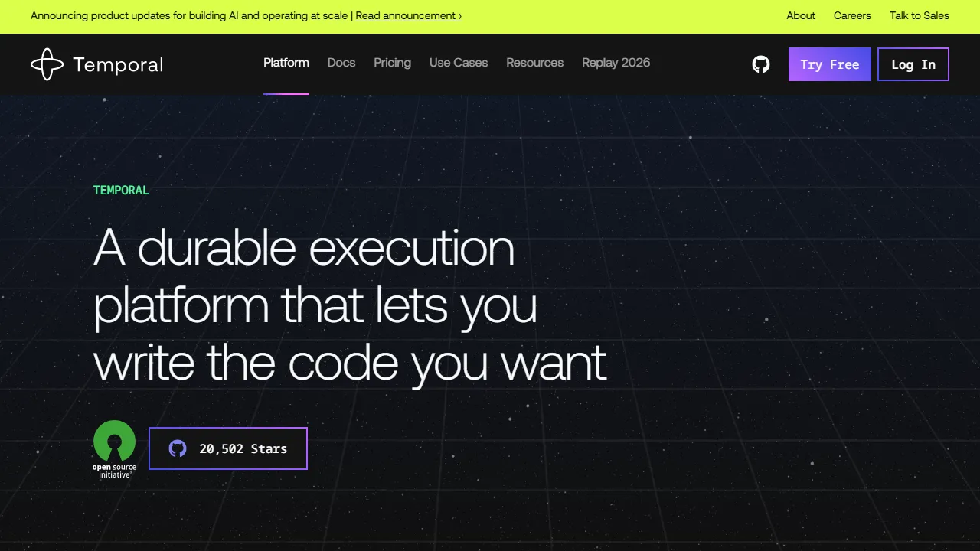Click the Talk to Sales link
980x551 pixels.
tap(920, 15)
